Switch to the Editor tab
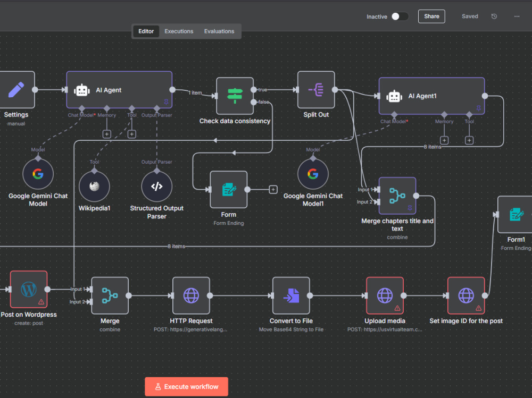Image resolution: width=532 pixels, height=398 pixels. pos(146,31)
